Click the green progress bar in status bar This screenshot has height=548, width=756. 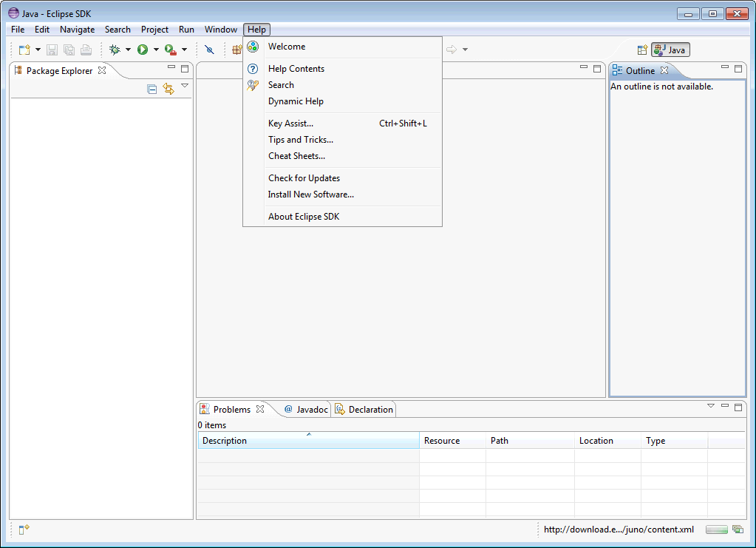716,530
